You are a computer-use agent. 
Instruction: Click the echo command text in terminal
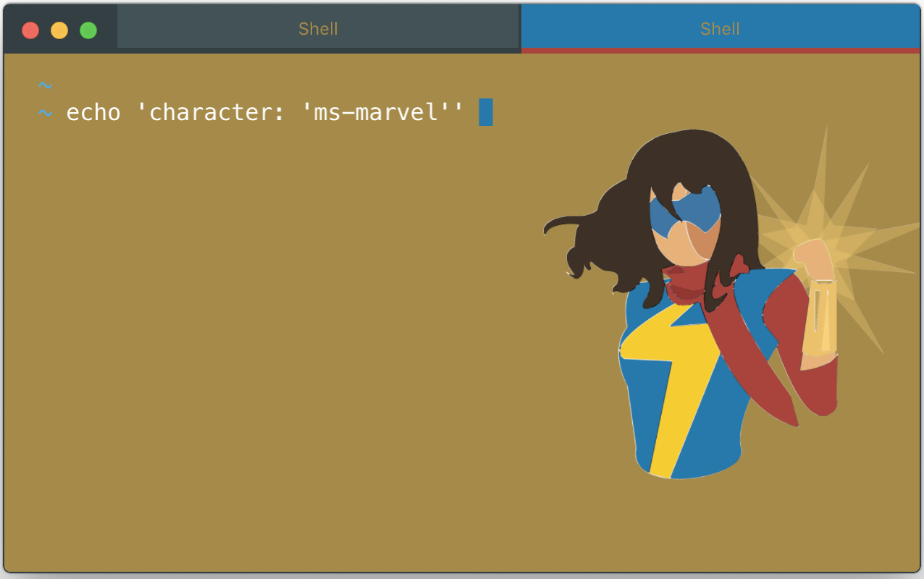pyautogui.click(x=264, y=113)
